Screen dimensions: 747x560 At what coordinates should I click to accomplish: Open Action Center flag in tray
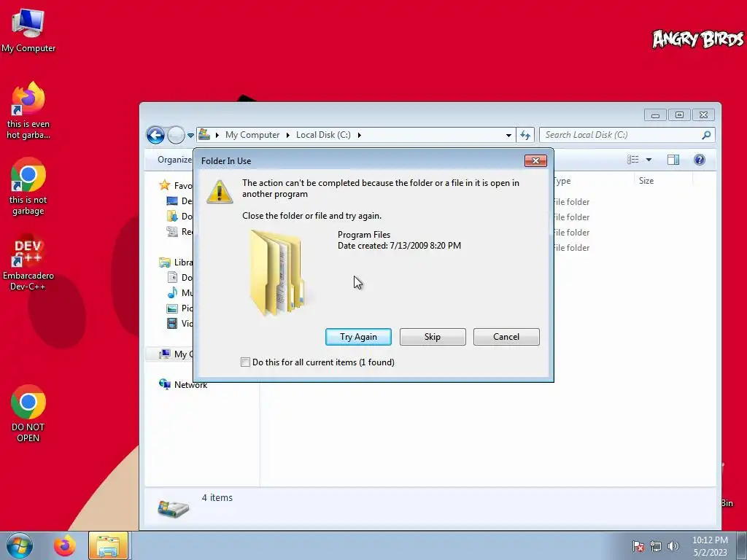pyautogui.click(x=638, y=546)
